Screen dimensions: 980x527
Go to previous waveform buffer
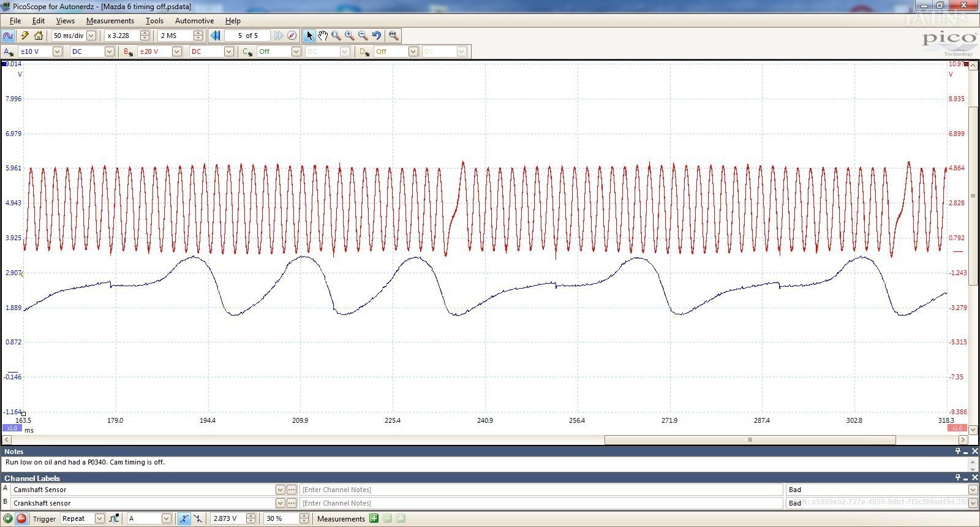coord(216,36)
